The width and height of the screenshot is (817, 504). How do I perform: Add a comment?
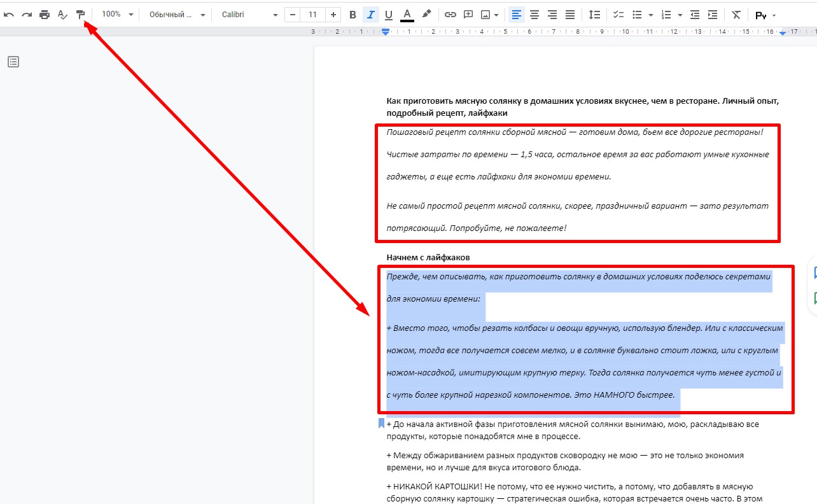coord(468,15)
